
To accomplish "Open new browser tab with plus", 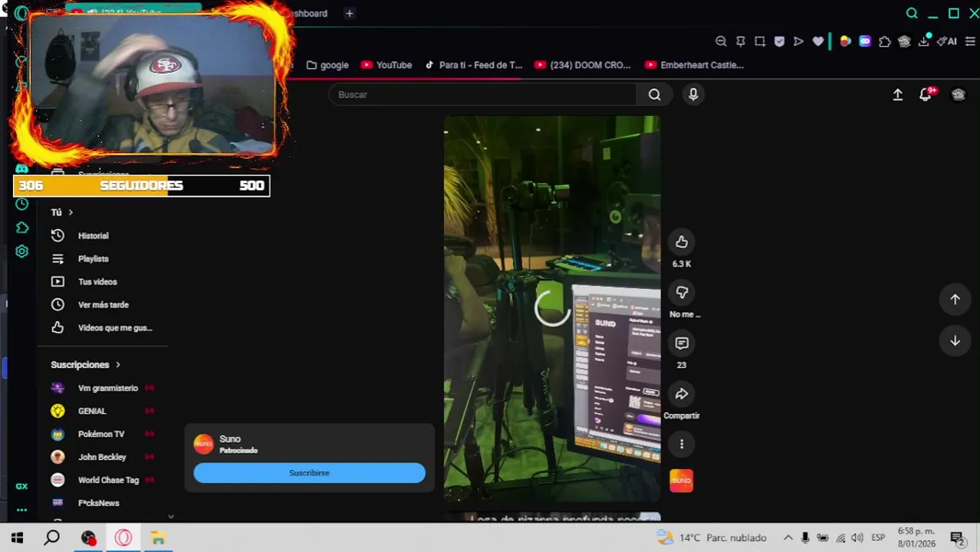I will pyautogui.click(x=349, y=13).
